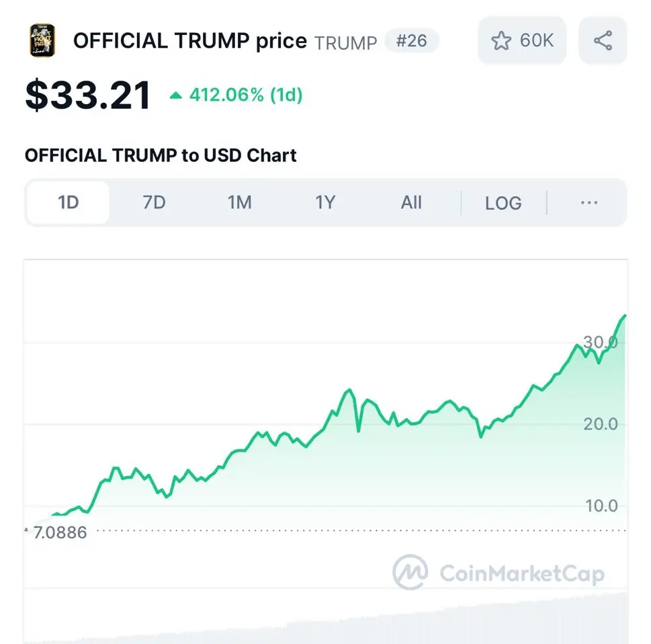Screen dimensions: 651x644
Task: Click the CoinMarketCap watermark logo
Action: (498, 573)
